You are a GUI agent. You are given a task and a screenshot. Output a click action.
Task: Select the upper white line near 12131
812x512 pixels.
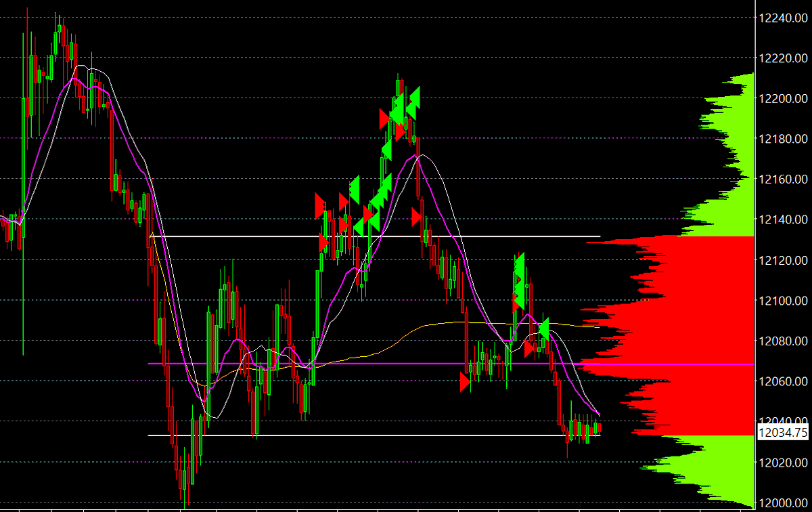pyautogui.click(x=374, y=236)
